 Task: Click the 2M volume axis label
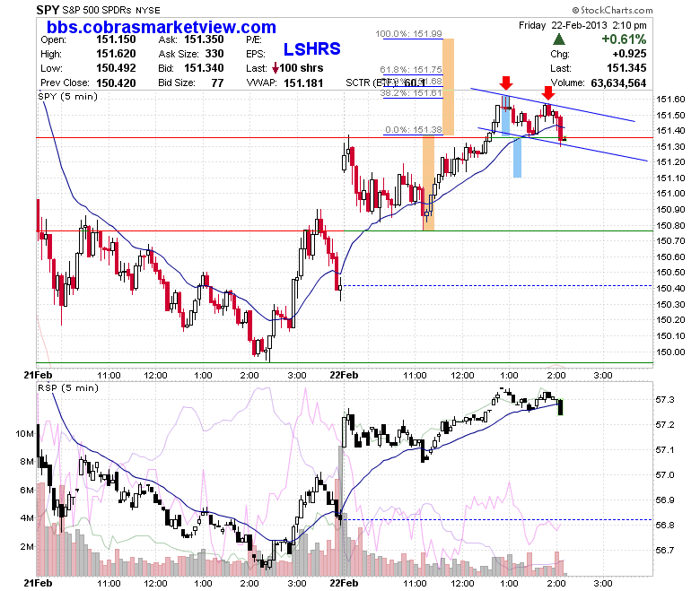tap(27, 546)
